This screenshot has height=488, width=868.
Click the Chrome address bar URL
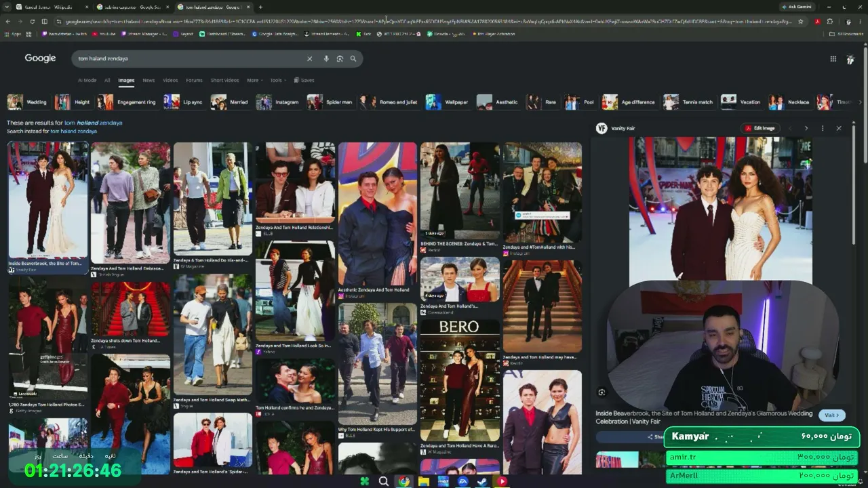[x=427, y=22]
